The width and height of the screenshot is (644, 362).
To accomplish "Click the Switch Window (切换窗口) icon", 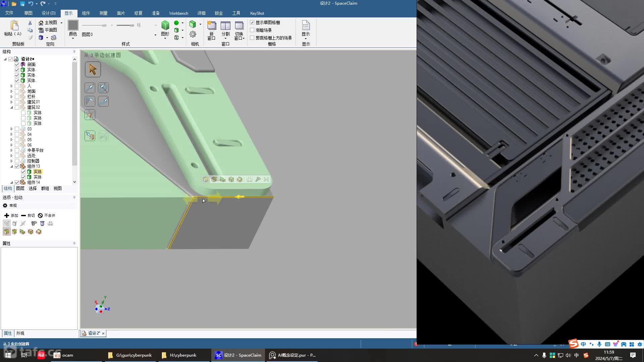I will (x=239, y=25).
